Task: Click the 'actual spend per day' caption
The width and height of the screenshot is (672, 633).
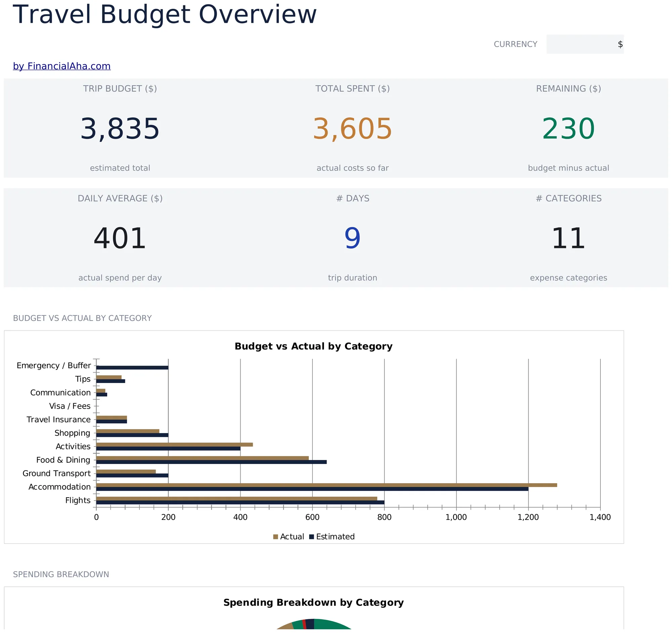Action: [120, 278]
